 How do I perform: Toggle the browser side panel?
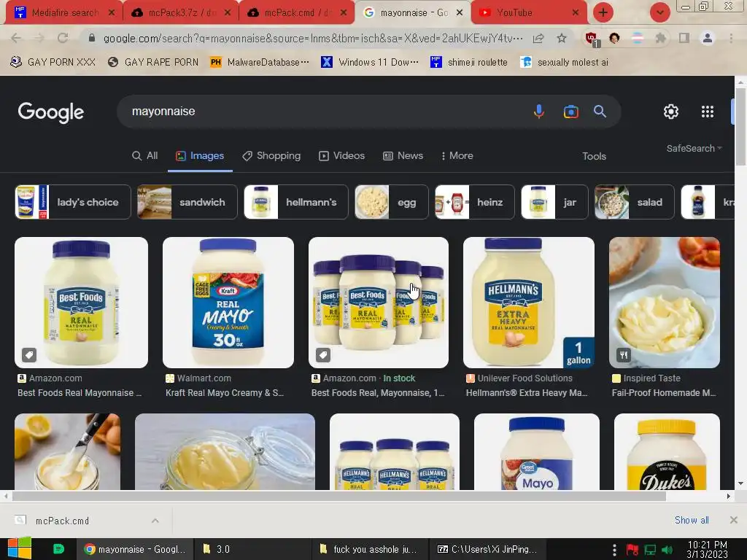(684, 38)
